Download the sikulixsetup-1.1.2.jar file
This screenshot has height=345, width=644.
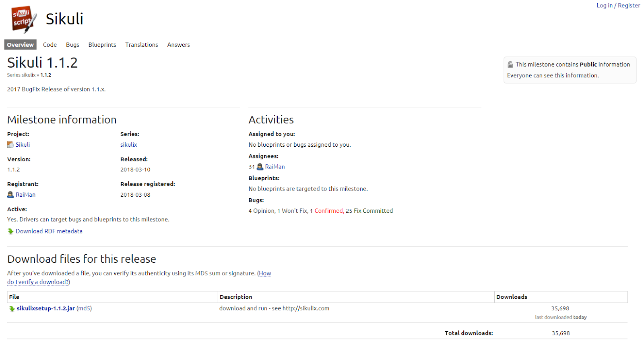click(46, 308)
